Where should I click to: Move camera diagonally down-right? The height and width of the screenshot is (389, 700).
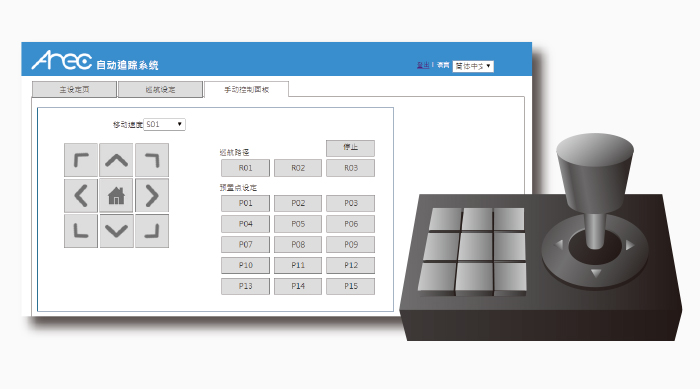pyautogui.click(x=152, y=231)
